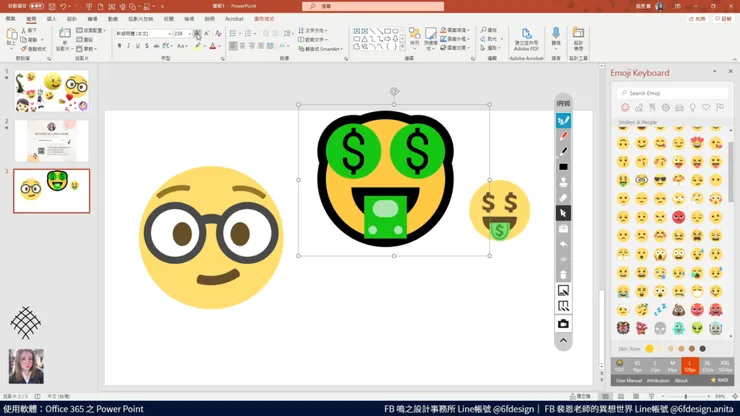Click the Save icon in quick access toolbar
Viewport: 740px width, 416px height.
point(52,6)
